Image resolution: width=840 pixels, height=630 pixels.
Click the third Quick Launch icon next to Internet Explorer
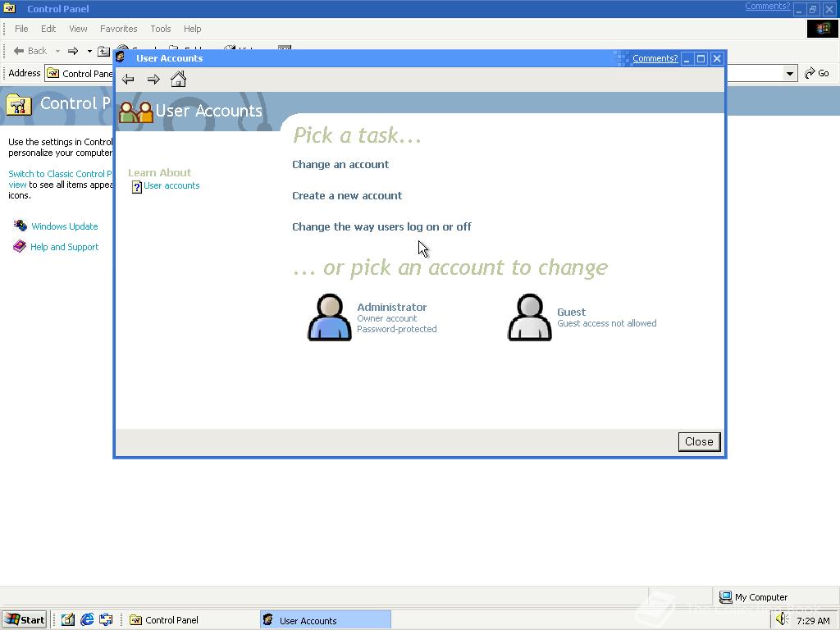[106, 620]
